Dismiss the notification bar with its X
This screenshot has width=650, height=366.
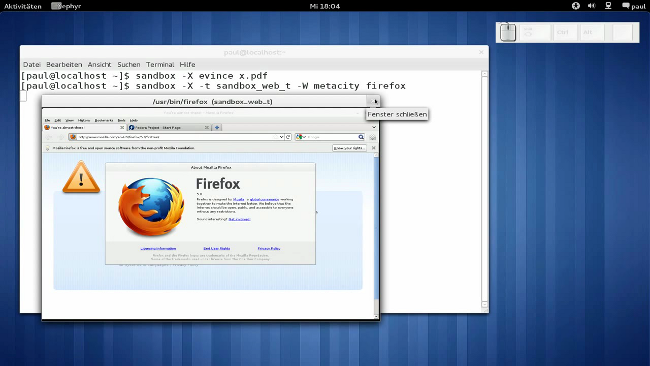(x=374, y=148)
